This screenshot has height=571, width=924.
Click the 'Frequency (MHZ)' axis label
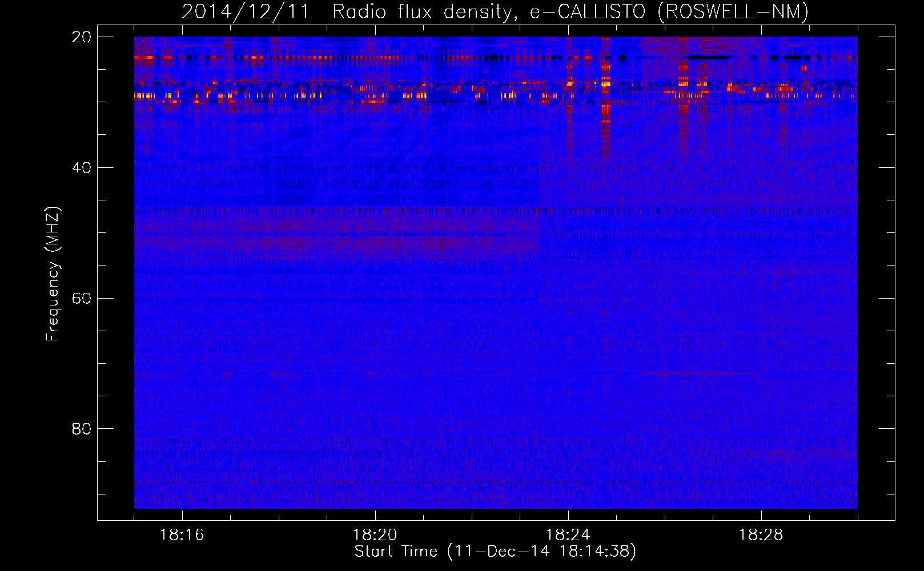[x=53, y=274]
